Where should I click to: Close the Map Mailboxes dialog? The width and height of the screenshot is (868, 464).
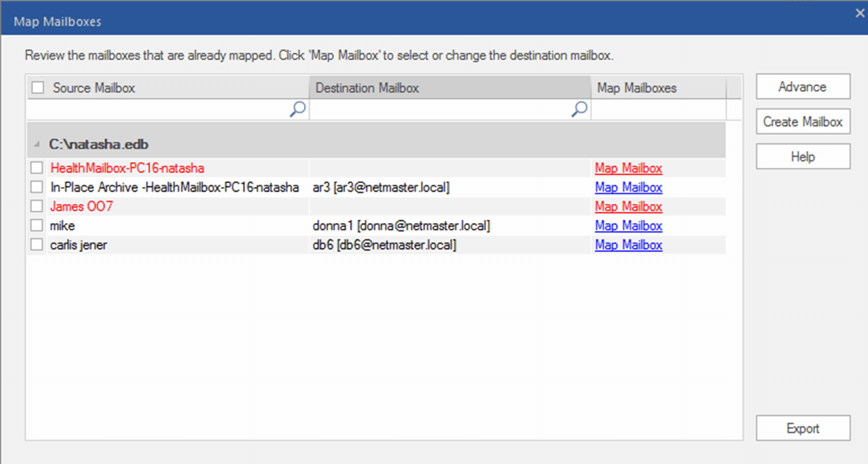858,12
